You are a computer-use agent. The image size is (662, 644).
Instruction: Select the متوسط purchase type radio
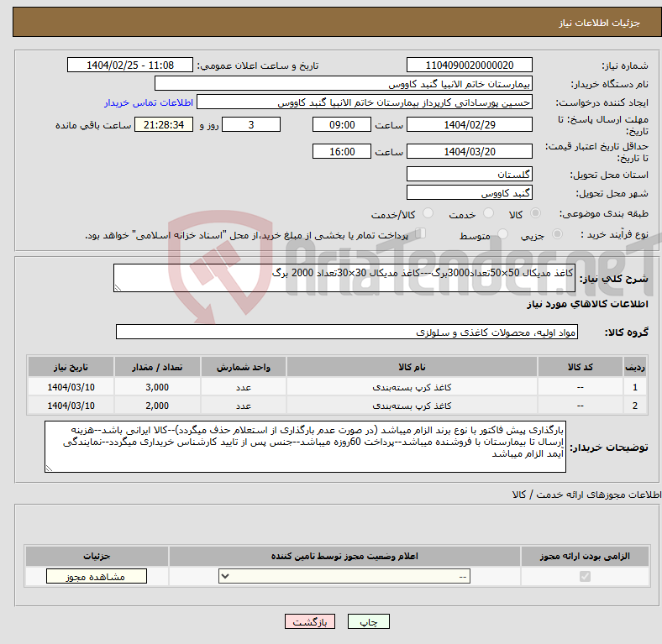click(x=502, y=234)
